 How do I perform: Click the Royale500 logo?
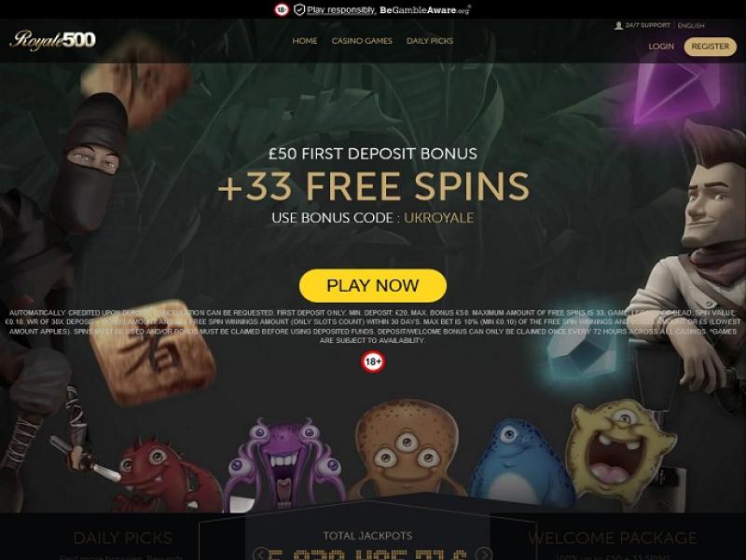(x=52, y=40)
